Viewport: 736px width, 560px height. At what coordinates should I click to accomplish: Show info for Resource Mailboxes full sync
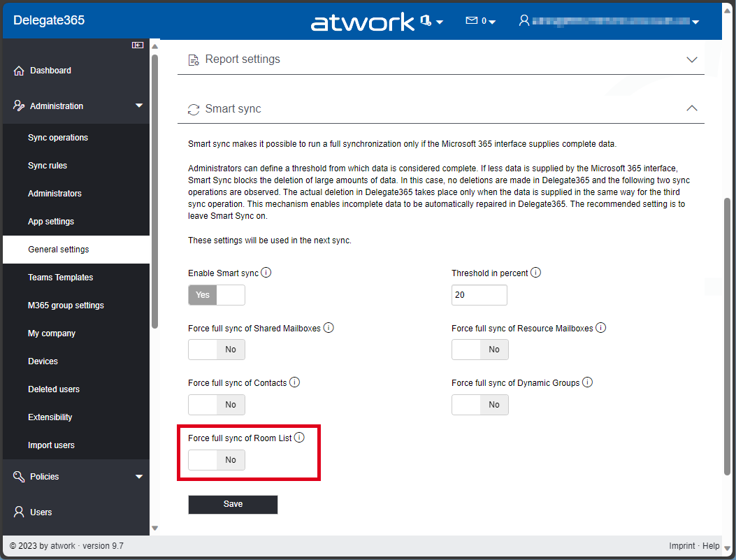[x=601, y=328]
